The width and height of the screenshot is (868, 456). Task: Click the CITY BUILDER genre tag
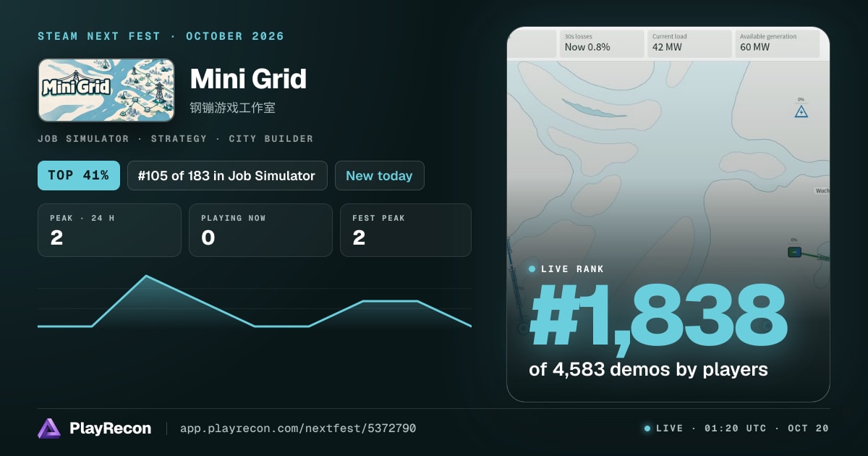point(271,138)
